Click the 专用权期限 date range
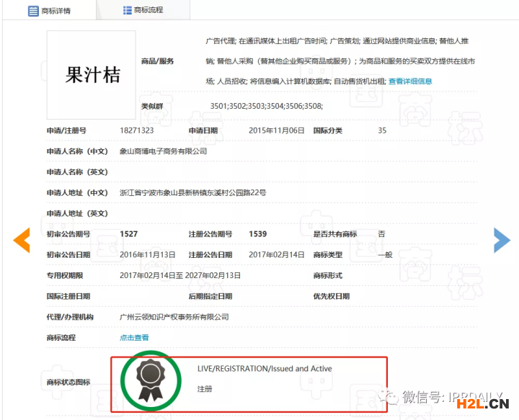Image resolution: width=519 pixels, height=420 pixels. pos(179,275)
